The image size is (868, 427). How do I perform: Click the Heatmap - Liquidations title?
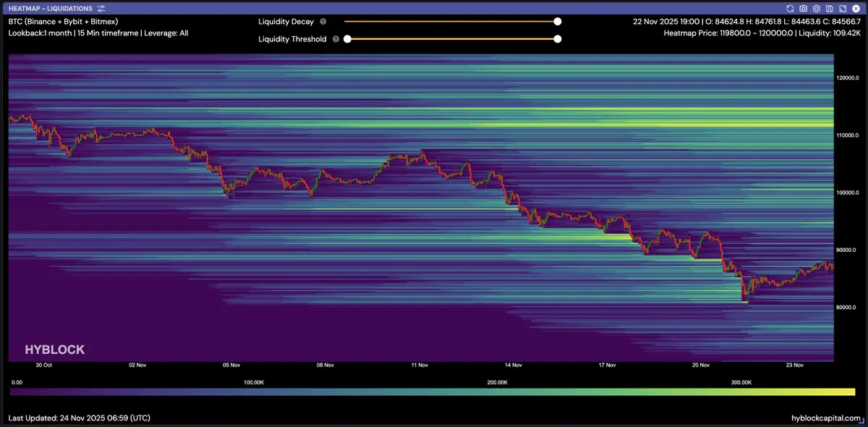click(50, 8)
